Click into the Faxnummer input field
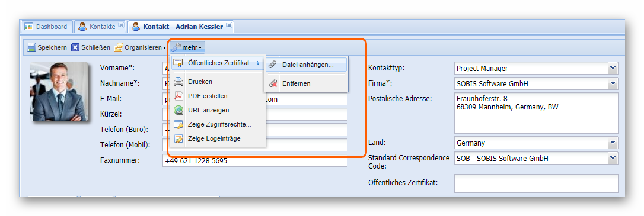 pyautogui.click(x=254, y=160)
